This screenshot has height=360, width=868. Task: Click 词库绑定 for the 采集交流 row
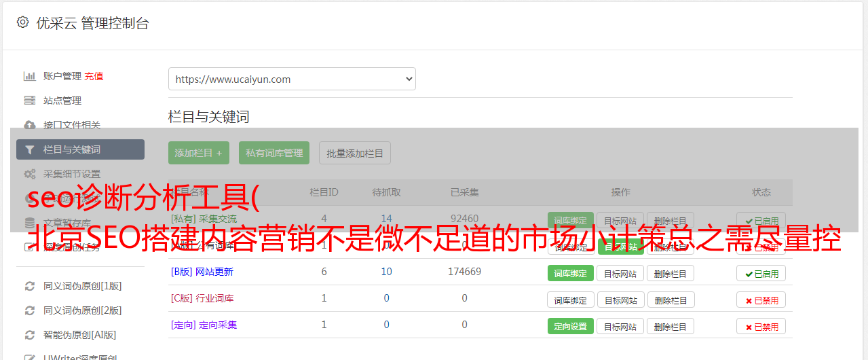click(570, 220)
